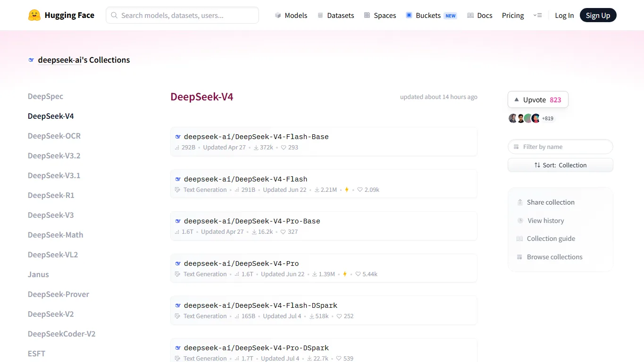Click the sort arrows icon

(x=537, y=165)
